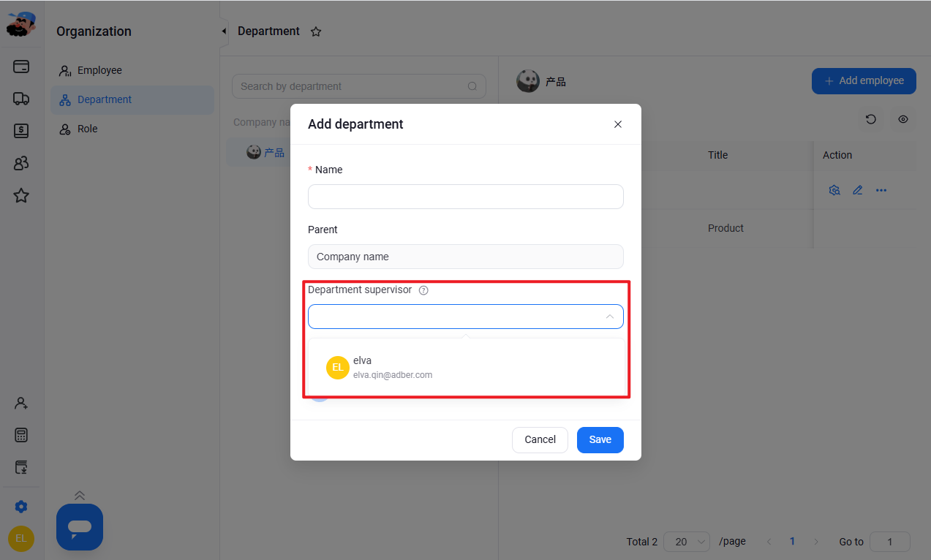Open the star favorites sidebar icon
Image resolution: width=931 pixels, height=560 pixels.
coord(21,195)
